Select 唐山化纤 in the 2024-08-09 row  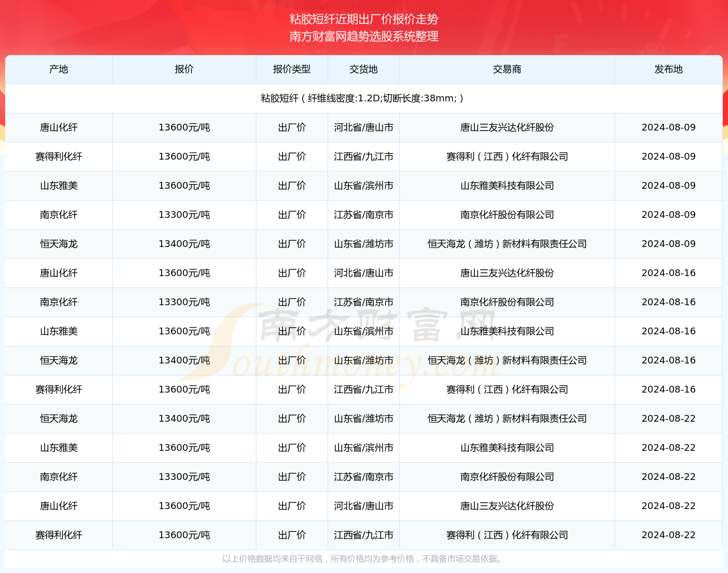(x=59, y=127)
